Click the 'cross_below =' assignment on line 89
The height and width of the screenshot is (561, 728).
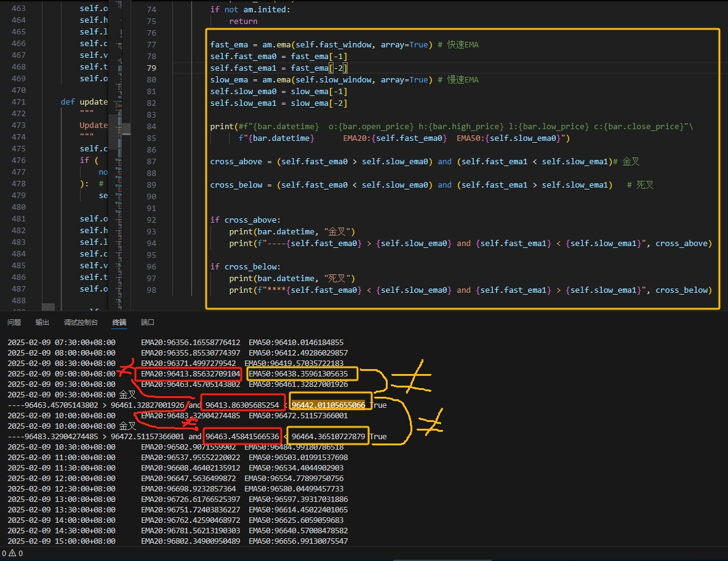[411, 185]
